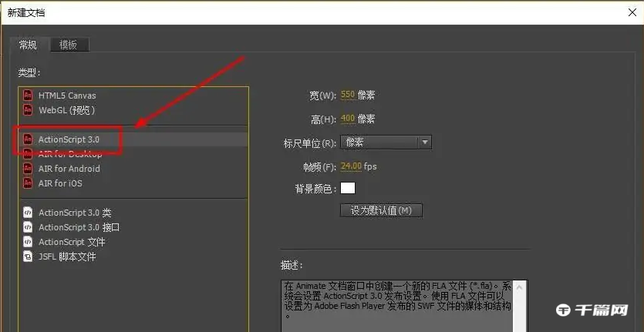The height and width of the screenshot is (332, 644).
Task: Click up arrow of description scrollbar
Action: pyautogui.click(x=519, y=287)
